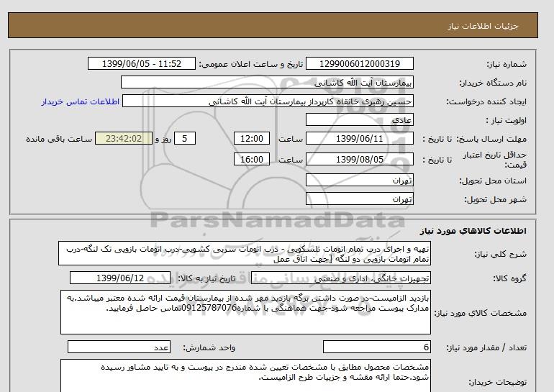Click the goods group field تجهیزات خانگی، اداری و صنعتی
The width and height of the screenshot is (554, 392).
(x=340, y=278)
